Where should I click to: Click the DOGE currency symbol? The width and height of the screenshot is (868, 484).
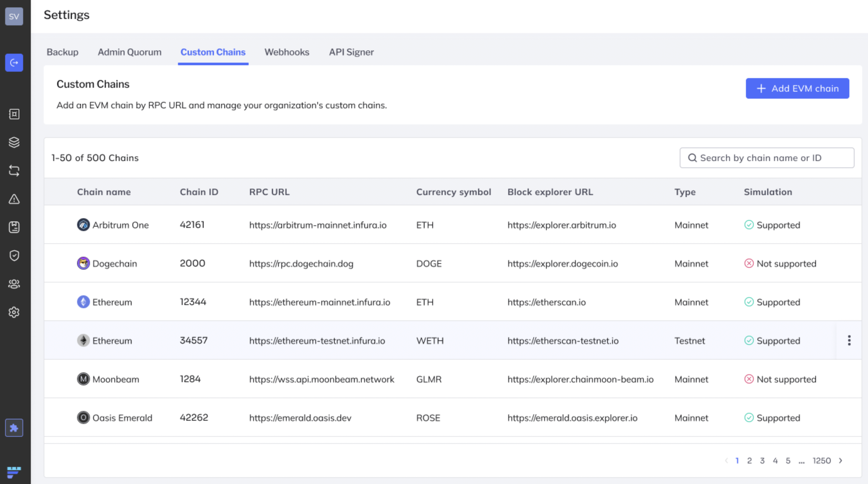[429, 263]
